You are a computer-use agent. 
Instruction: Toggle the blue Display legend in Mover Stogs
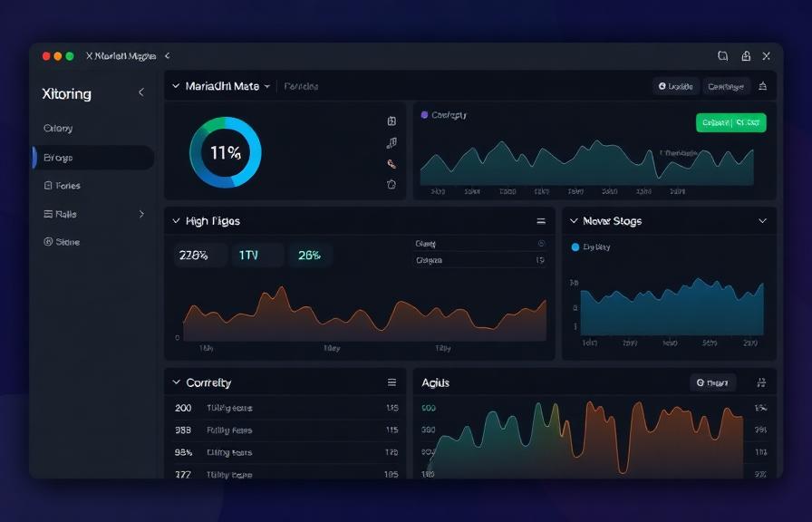click(x=573, y=246)
